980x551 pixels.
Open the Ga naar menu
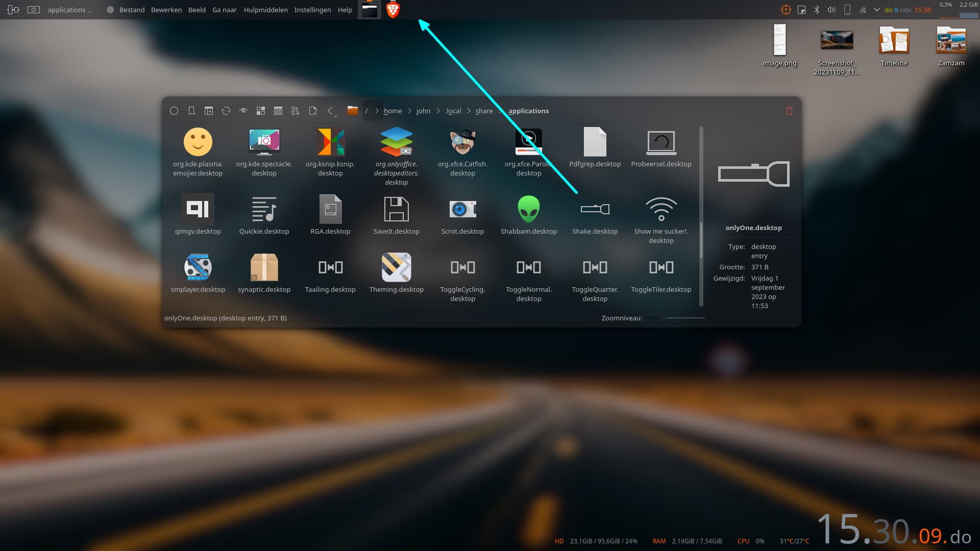225,10
